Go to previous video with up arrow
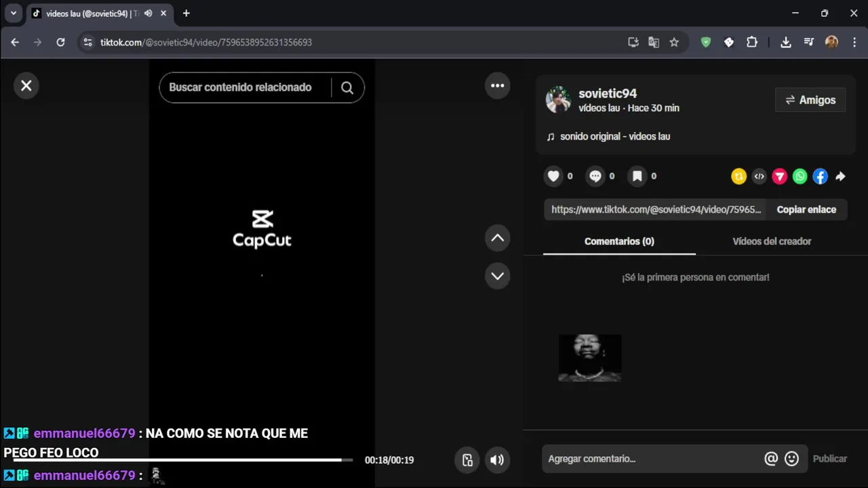 497,238
